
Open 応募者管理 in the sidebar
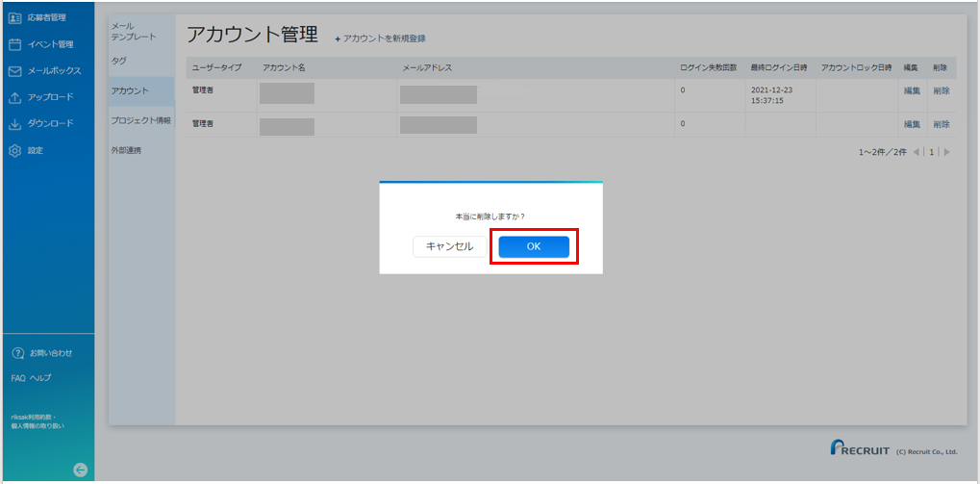click(x=46, y=17)
